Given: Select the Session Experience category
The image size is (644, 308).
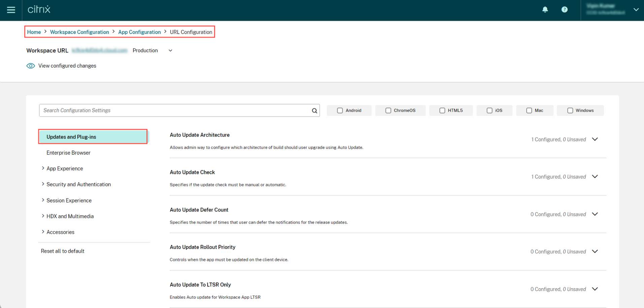Looking at the screenshot, I should tap(69, 200).
